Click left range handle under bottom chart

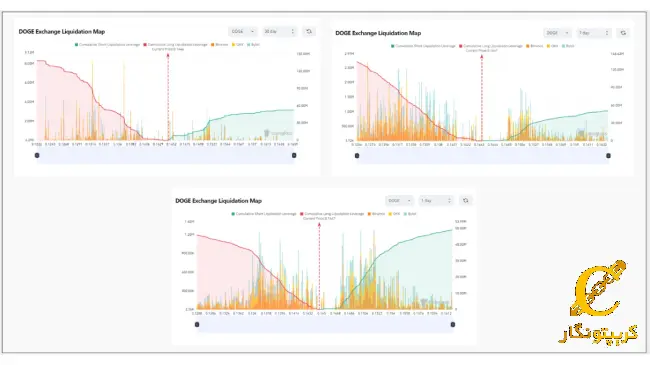pos(197,325)
